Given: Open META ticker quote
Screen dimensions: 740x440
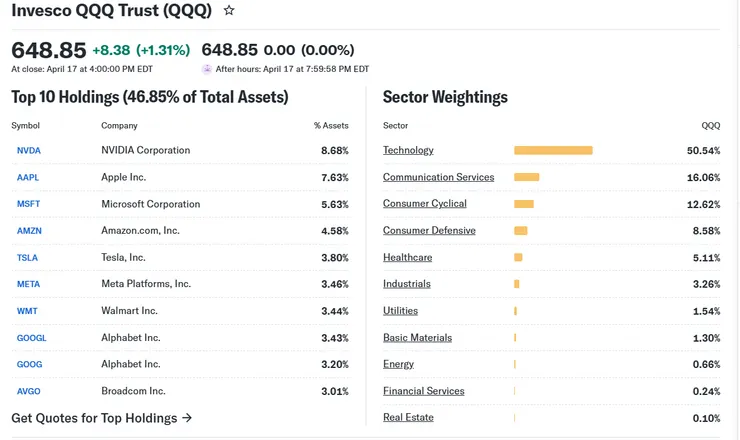Looking at the screenshot, I should (x=28, y=285).
